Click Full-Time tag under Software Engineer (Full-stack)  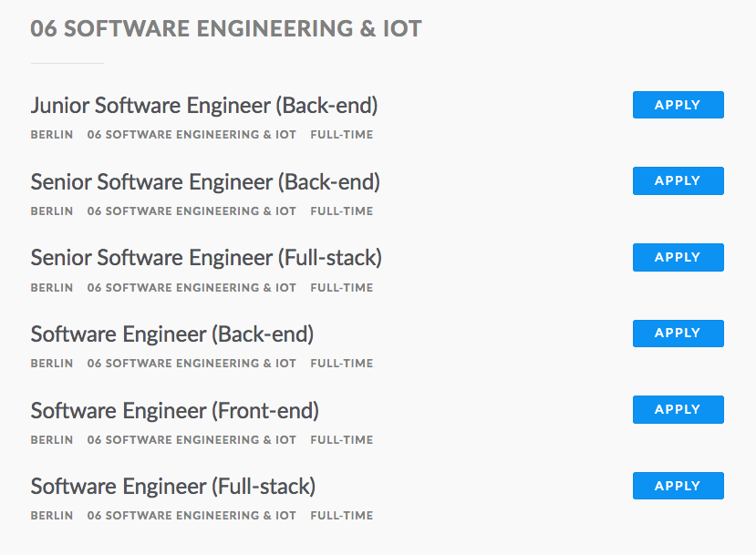tap(342, 516)
